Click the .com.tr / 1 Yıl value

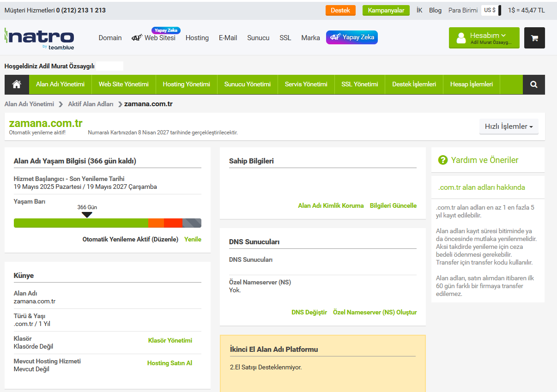(x=32, y=324)
